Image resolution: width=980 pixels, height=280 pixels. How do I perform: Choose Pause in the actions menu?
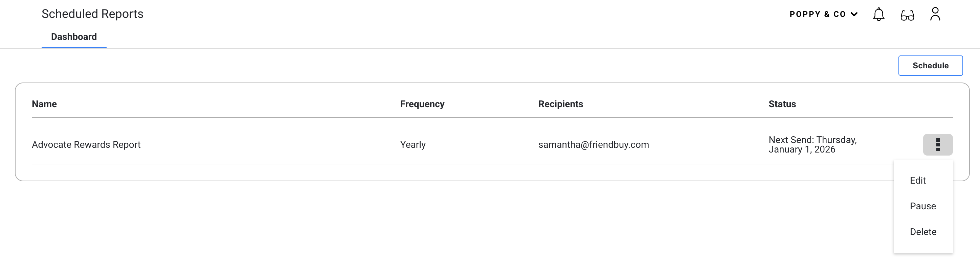[922, 206]
